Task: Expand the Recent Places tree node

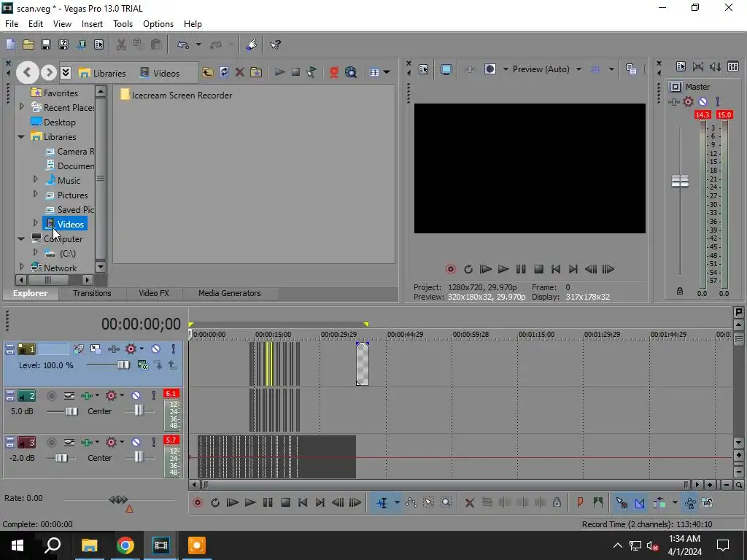Action: coord(21,107)
